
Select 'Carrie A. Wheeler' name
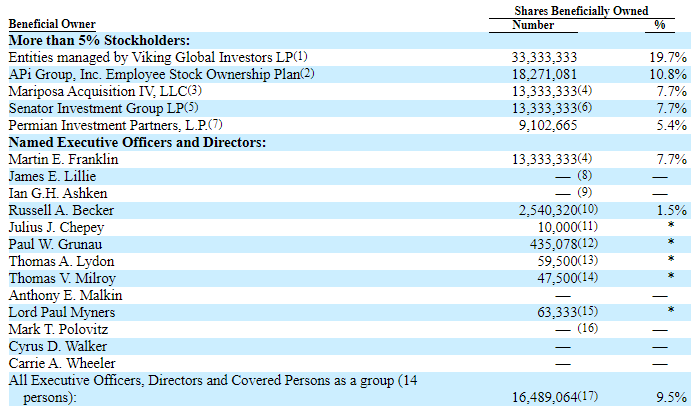pyautogui.click(x=62, y=364)
